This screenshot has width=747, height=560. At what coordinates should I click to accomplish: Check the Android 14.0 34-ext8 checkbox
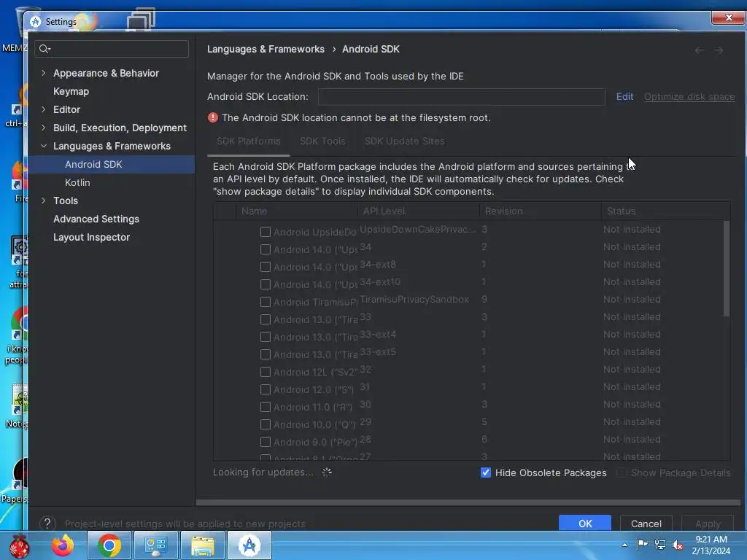(266, 267)
